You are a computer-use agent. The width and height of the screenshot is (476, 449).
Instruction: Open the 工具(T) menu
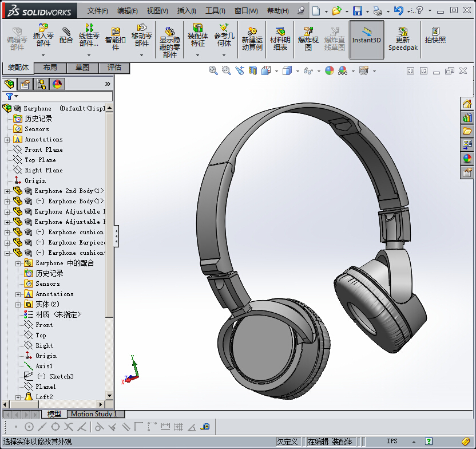[215, 11]
